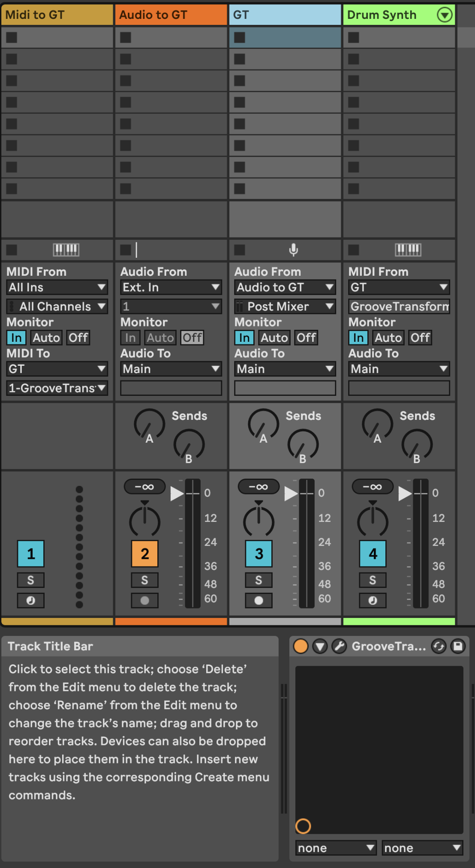Set Drum Synth monitor to Off

coord(420,338)
